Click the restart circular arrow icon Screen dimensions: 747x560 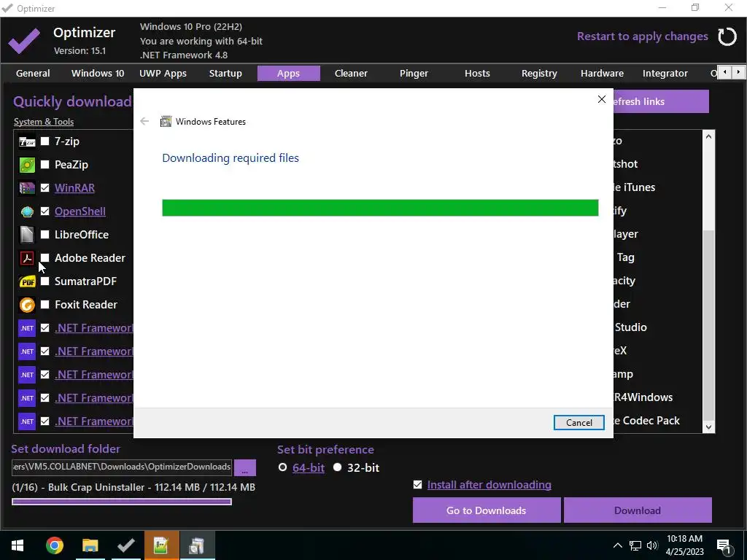pos(727,36)
